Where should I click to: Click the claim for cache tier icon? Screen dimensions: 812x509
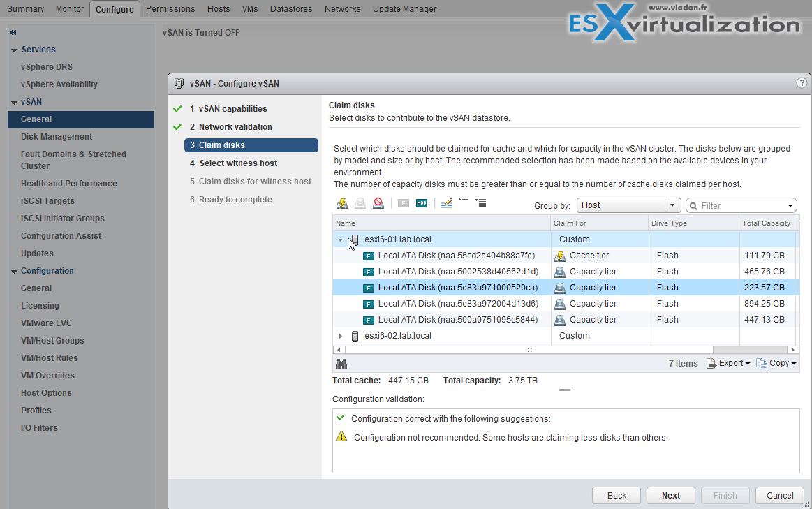coord(342,203)
